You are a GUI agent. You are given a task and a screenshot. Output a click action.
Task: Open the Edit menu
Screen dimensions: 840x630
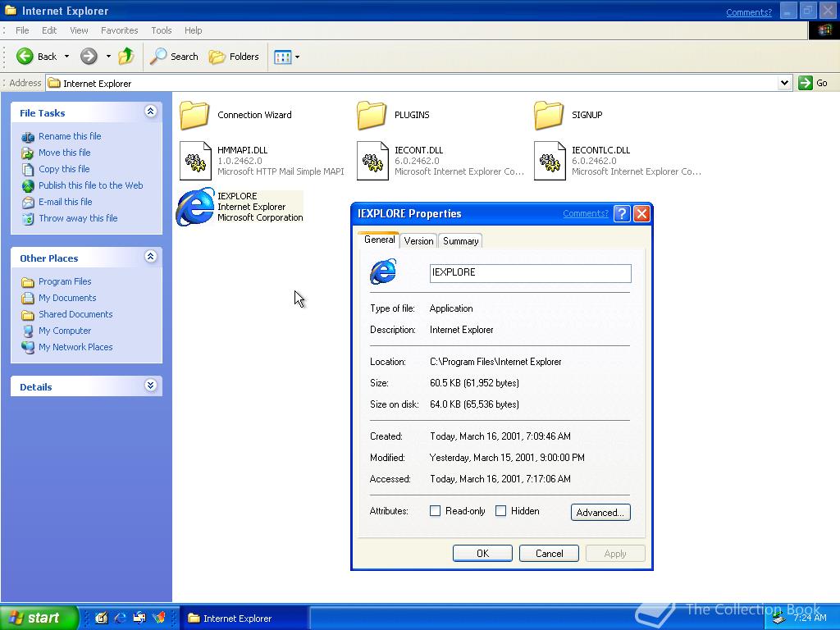tap(49, 30)
